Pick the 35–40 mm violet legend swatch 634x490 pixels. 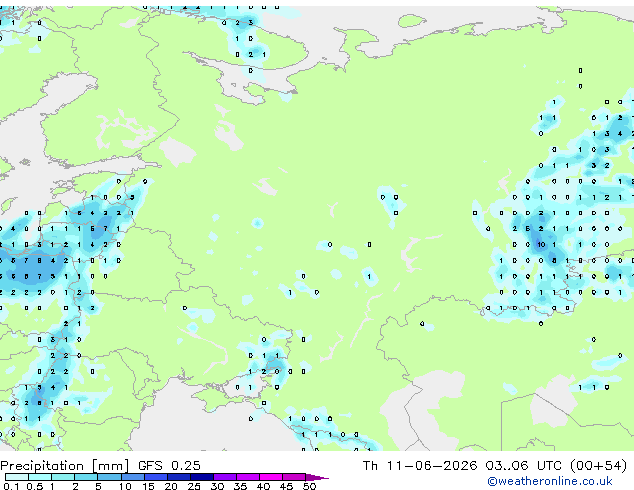[x=248, y=477]
